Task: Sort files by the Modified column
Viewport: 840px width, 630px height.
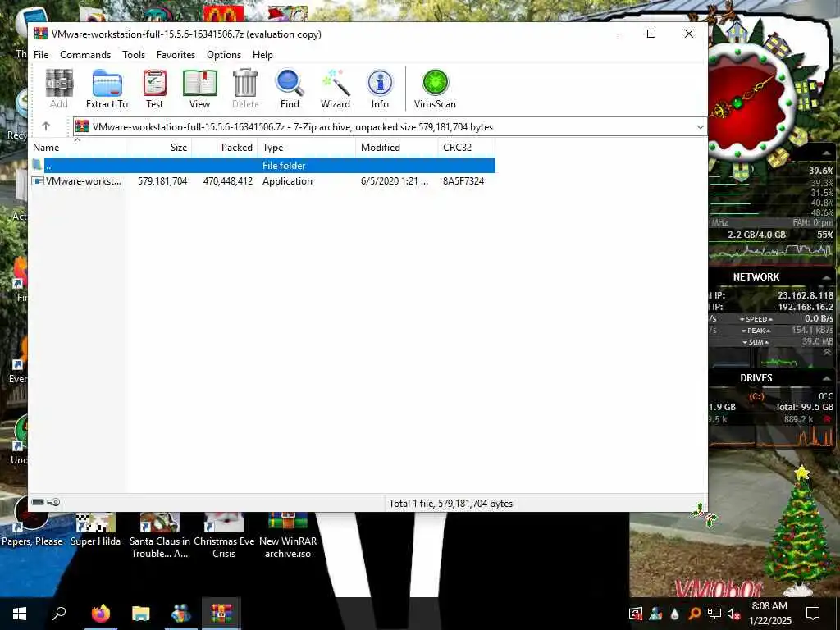Action: click(x=396, y=148)
